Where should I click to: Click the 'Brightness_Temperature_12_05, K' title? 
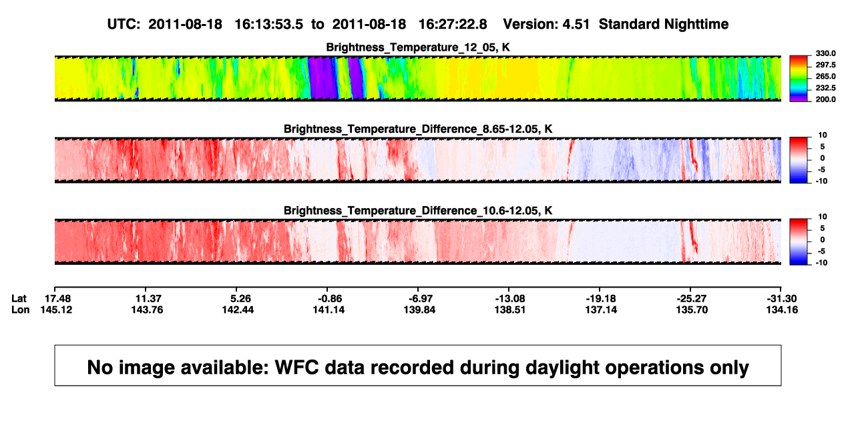point(418,47)
